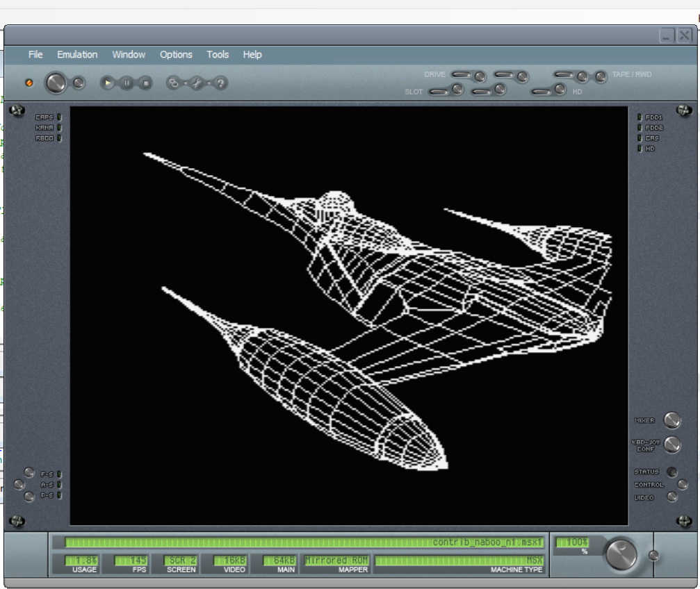Toggle the STATUS button
The width and height of the screenshot is (700, 589).
point(671,472)
